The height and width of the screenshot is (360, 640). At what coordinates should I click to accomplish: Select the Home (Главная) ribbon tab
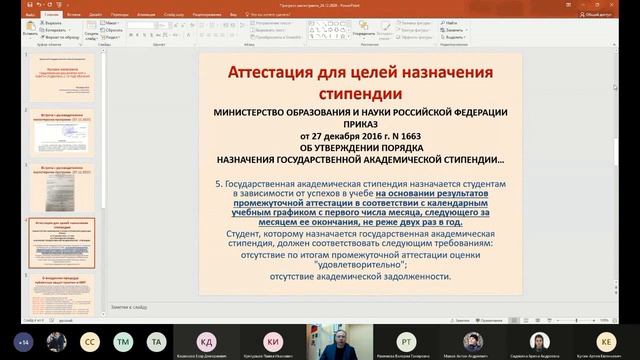(x=51, y=15)
